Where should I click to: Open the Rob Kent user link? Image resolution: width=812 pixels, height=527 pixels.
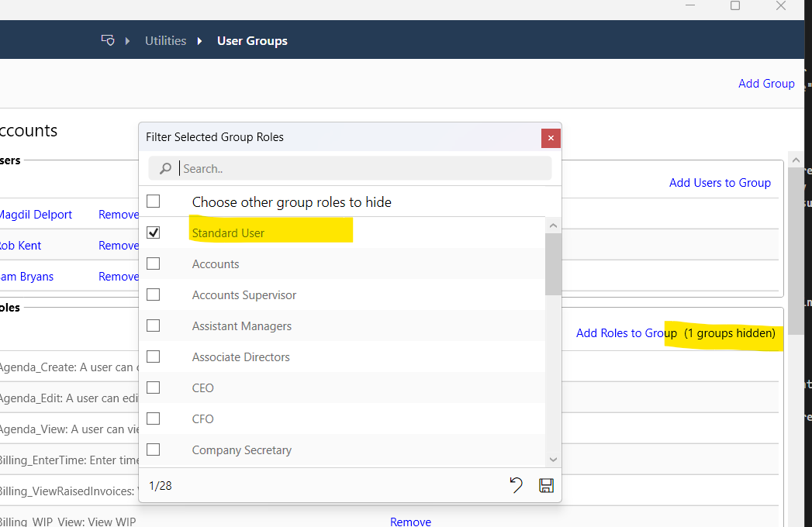tap(20, 246)
